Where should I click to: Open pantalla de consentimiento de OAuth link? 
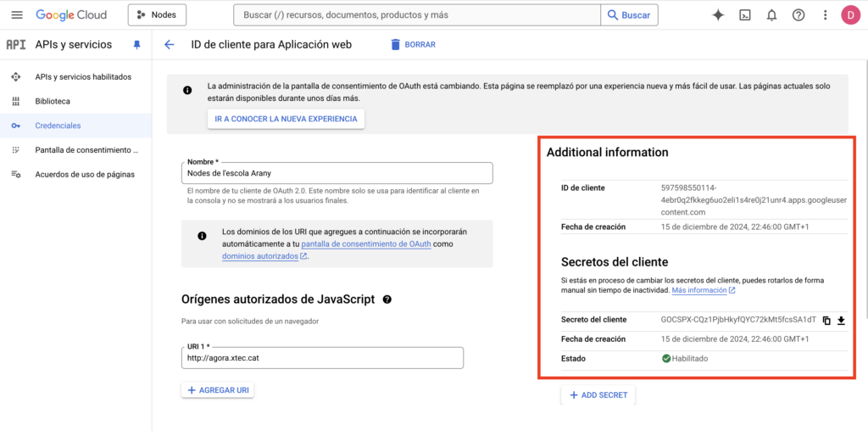(366, 243)
